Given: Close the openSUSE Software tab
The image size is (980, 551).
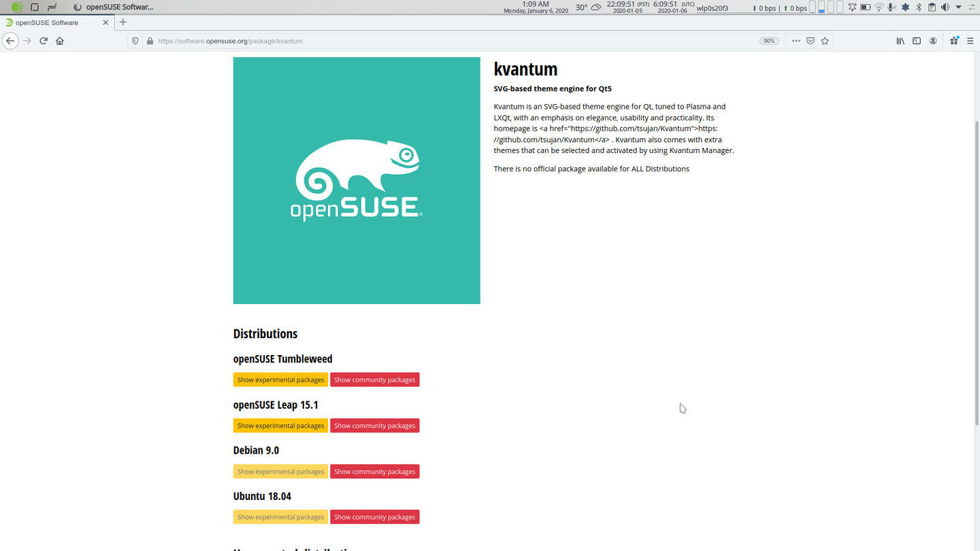Looking at the screenshot, I should 105,22.
